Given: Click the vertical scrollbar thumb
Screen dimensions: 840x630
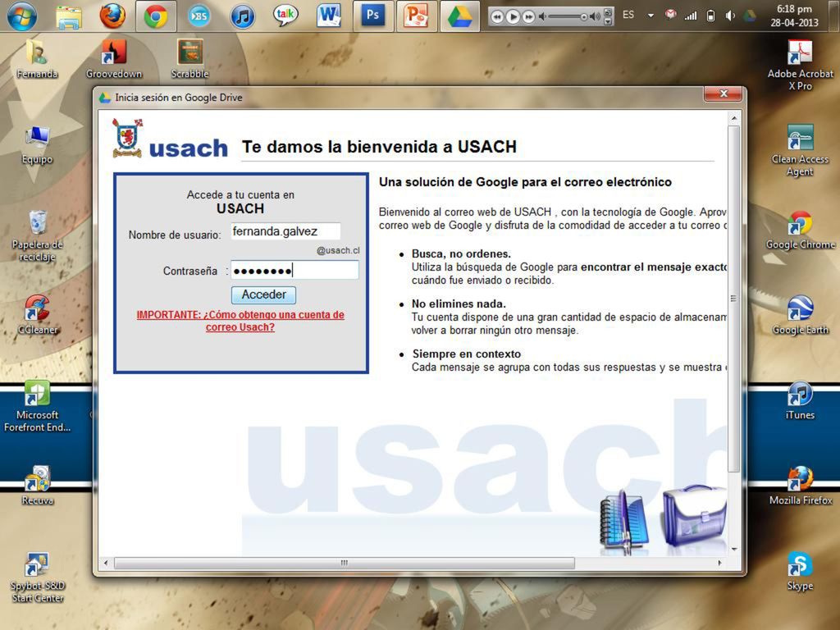Looking at the screenshot, I should (734, 299).
